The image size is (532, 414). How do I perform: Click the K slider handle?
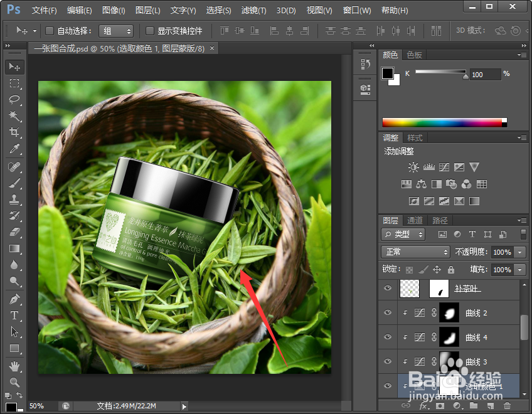point(466,77)
